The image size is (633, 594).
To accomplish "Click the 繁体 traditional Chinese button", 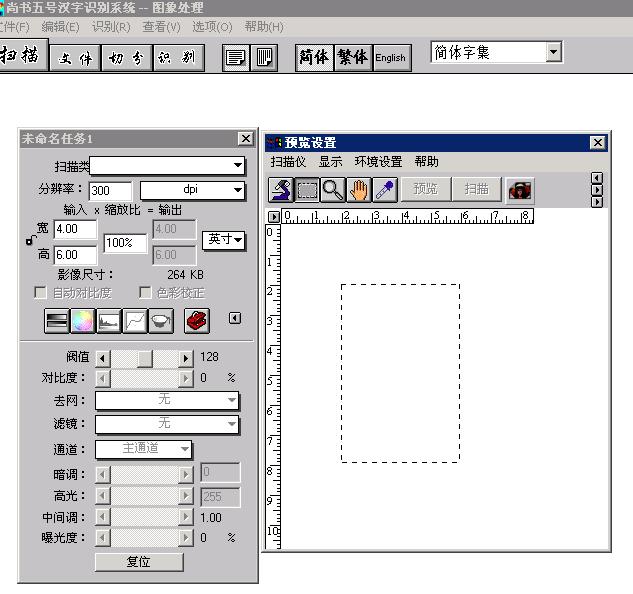I will point(352,57).
